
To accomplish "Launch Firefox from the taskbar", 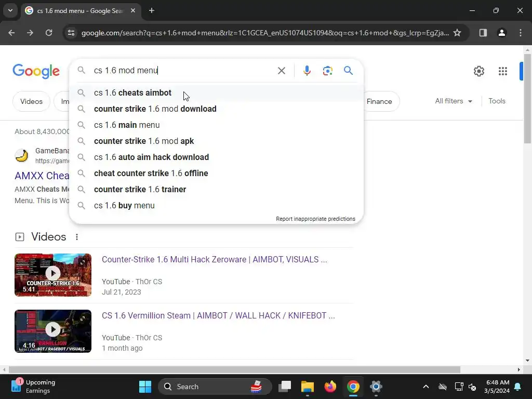I will click(x=330, y=387).
